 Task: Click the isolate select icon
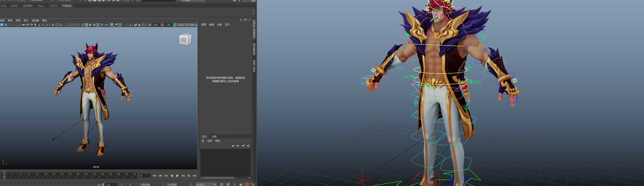(x=130, y=25)
